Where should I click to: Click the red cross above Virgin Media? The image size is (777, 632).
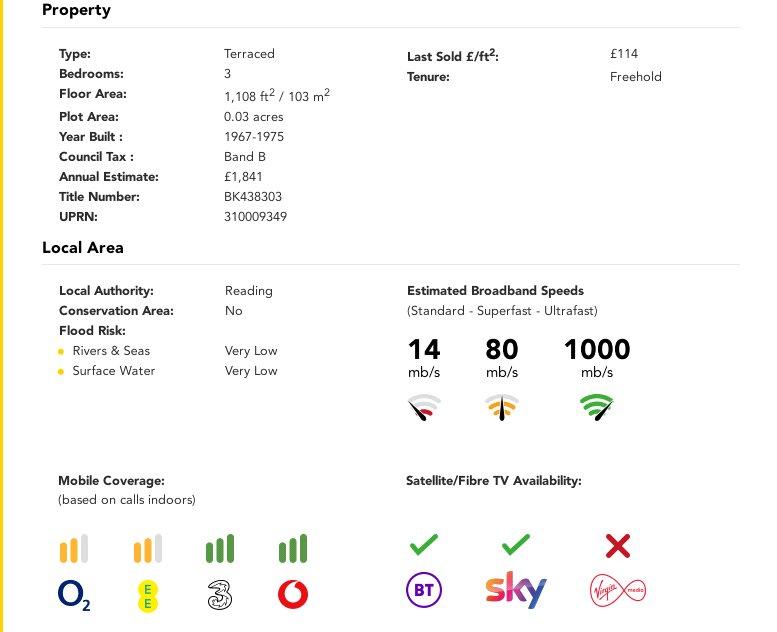618,546
